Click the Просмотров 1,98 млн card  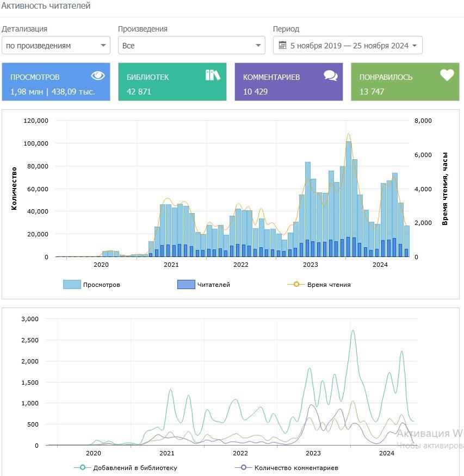pos(55,82)
